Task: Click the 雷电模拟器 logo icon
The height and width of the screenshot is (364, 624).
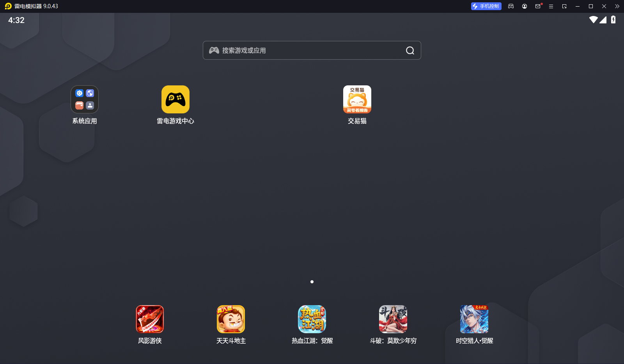Action: tap(8, 6)
